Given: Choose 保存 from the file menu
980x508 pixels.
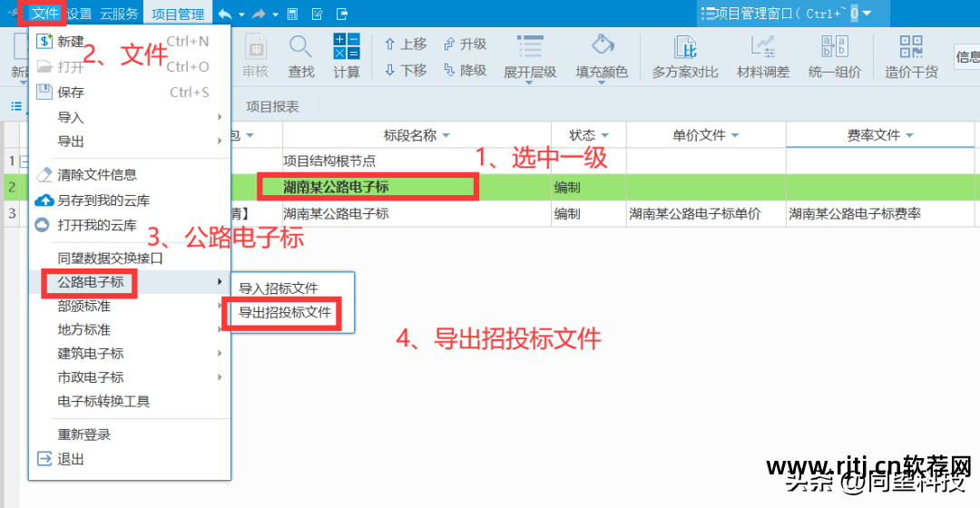Looking at the screenshot, I should click(x=130, y=93).
